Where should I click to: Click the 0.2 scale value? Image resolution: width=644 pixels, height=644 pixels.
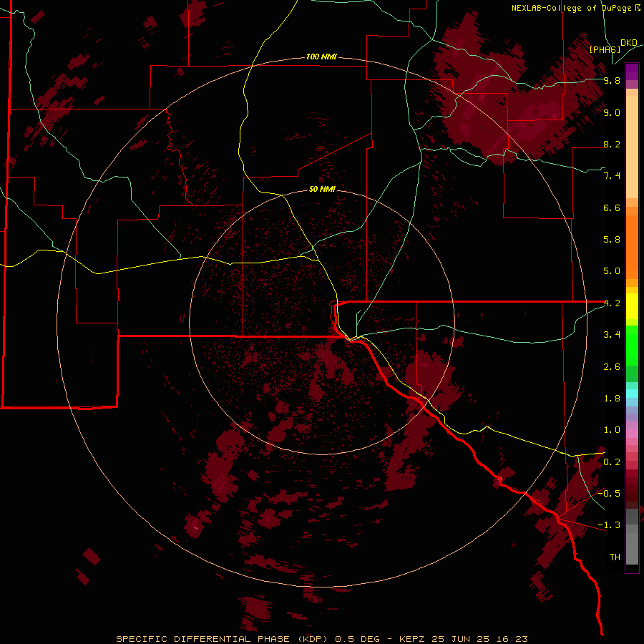tap(612, 462)
